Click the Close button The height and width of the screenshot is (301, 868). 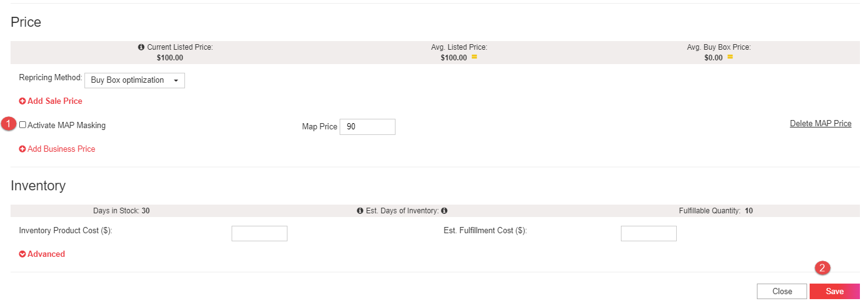coord(782,292)
